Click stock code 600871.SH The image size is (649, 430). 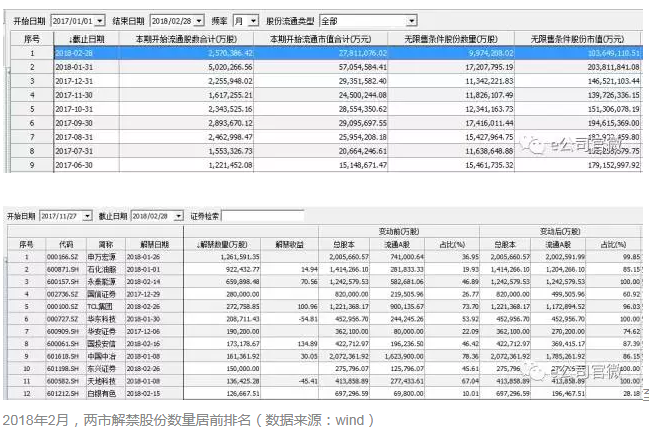coord(67,270)
